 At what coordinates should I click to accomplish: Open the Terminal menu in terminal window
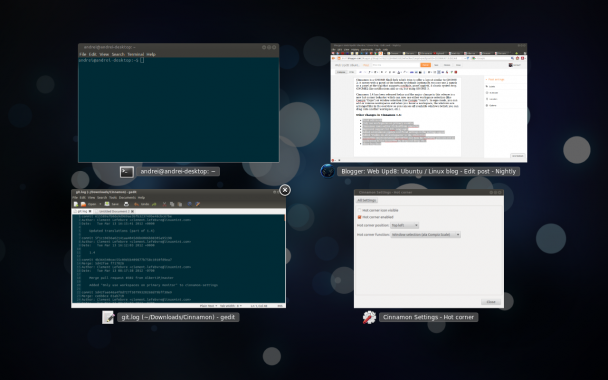click(136, 54)
